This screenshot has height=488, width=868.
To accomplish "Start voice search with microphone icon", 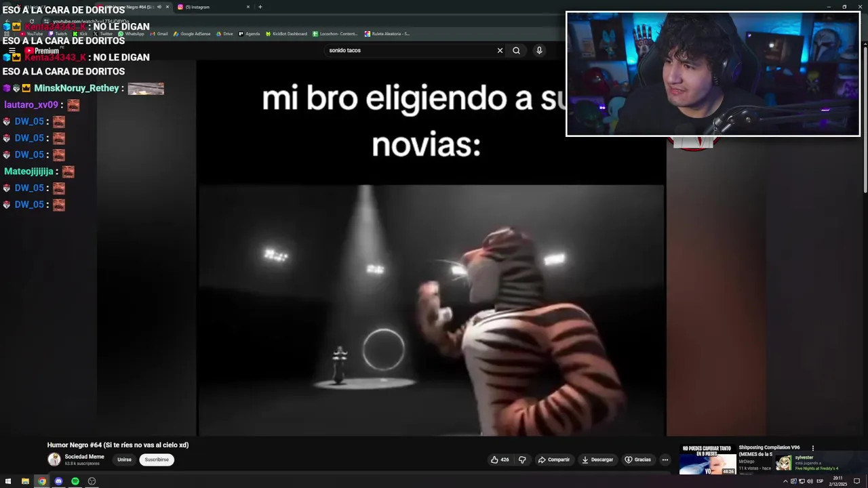I will tap(539, 50).
